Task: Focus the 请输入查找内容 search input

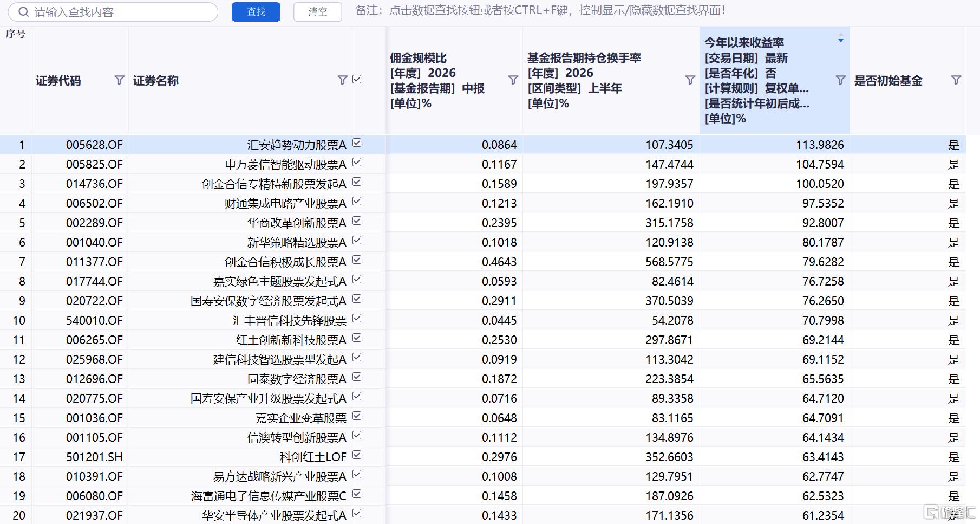Action: 113,12
